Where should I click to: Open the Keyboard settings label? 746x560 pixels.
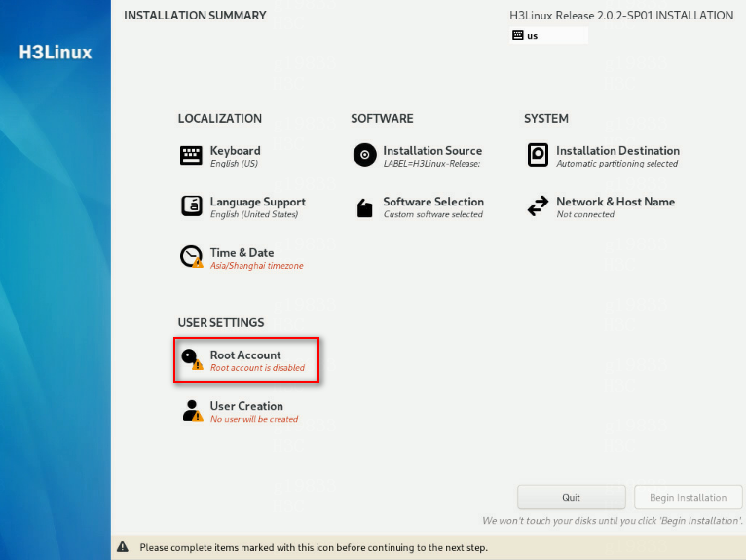tap(235, 151)
